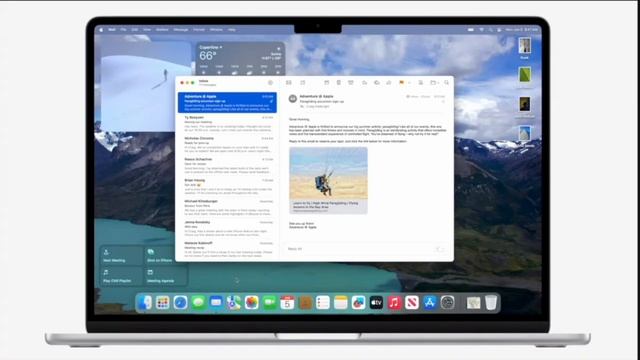Move selected message to Junk
Viewport: 640px width, 360px height.
(x=351, y=83)
